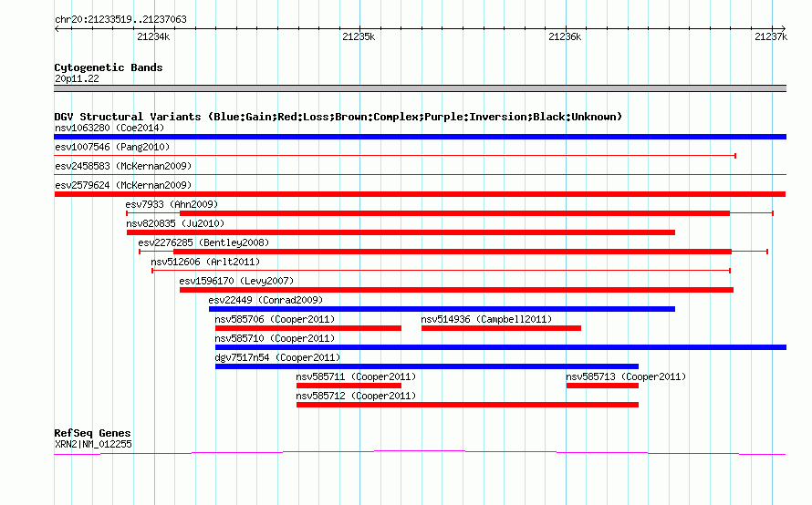This screenshot has height=505, width=812.
Task: Click the magenta XRN2 gene line
Action: [x=420, y=453]
